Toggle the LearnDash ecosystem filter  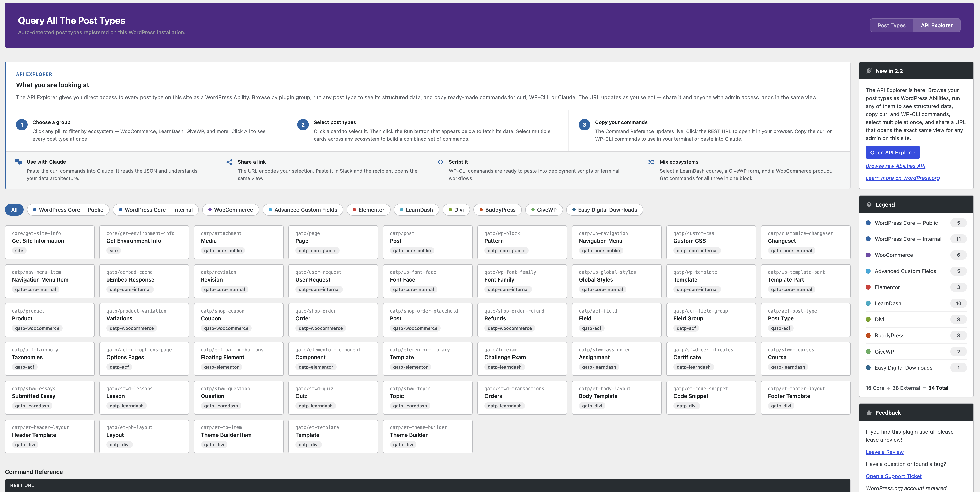pos(416,209)
